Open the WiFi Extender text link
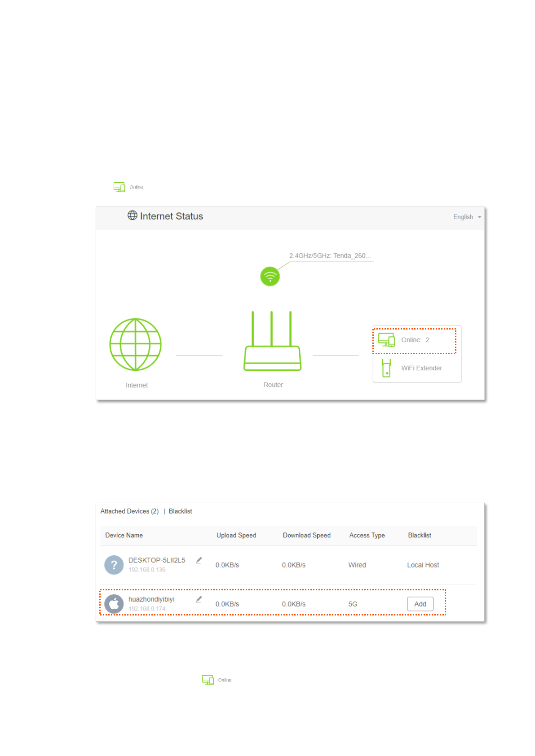The image size is (535, 756). click(x=421, y=368)
